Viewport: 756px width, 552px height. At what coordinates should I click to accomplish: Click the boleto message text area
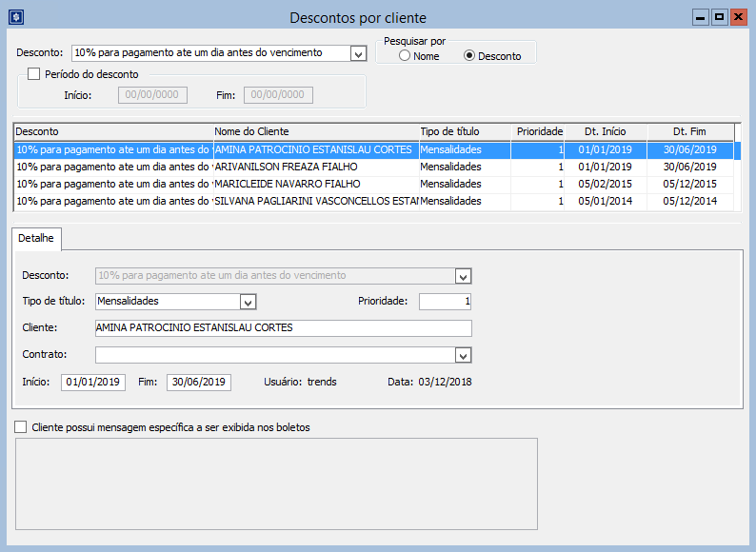tap(277, 483)
